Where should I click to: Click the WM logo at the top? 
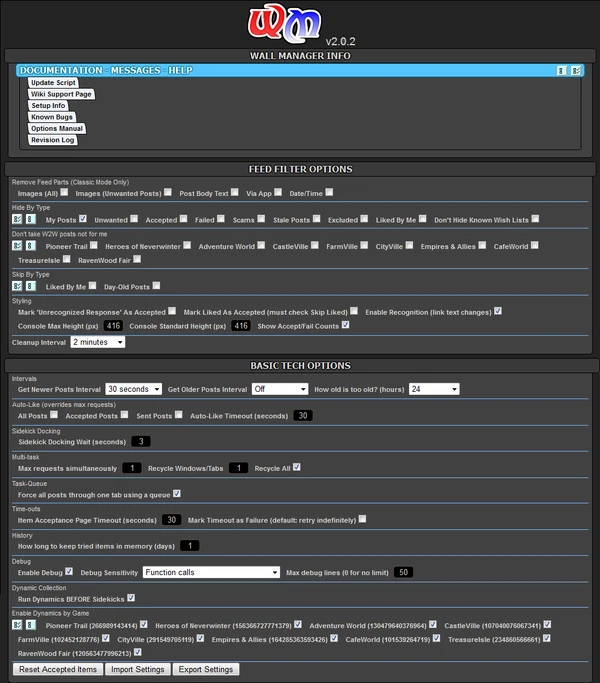pyautogui.click(x=284, y=24)
